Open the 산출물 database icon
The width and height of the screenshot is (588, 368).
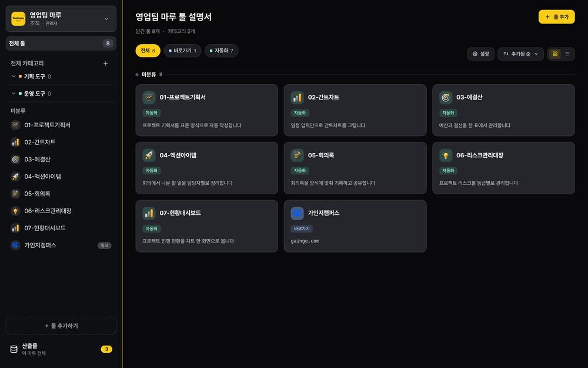click(x=14, y=349)
